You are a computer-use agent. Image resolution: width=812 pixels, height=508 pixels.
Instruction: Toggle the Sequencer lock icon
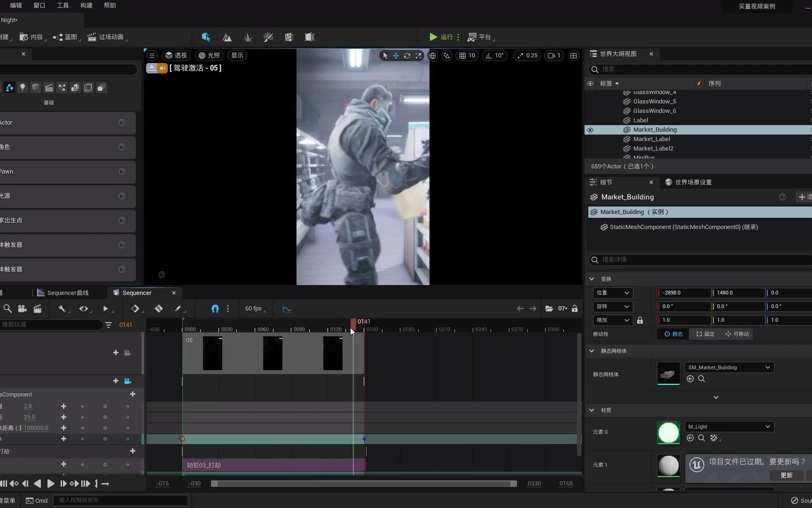click(574, 309)
